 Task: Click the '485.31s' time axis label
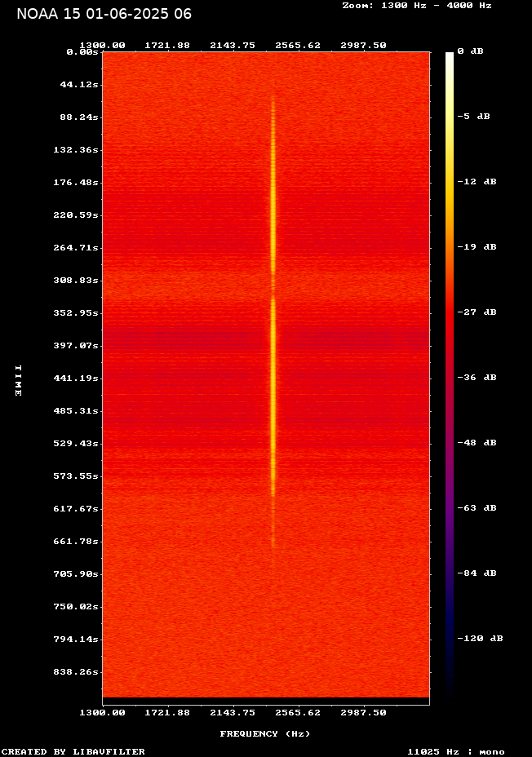[76, 411]
